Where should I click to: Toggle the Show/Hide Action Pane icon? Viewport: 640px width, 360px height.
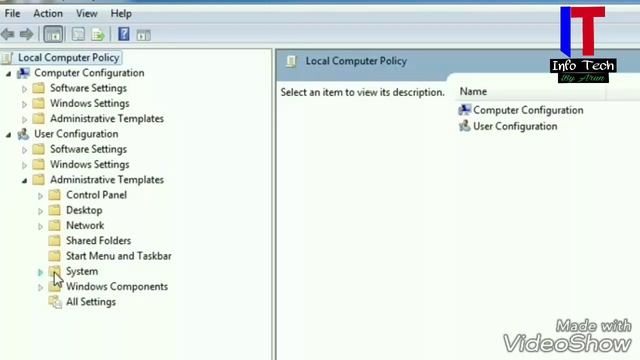(143, 35)
